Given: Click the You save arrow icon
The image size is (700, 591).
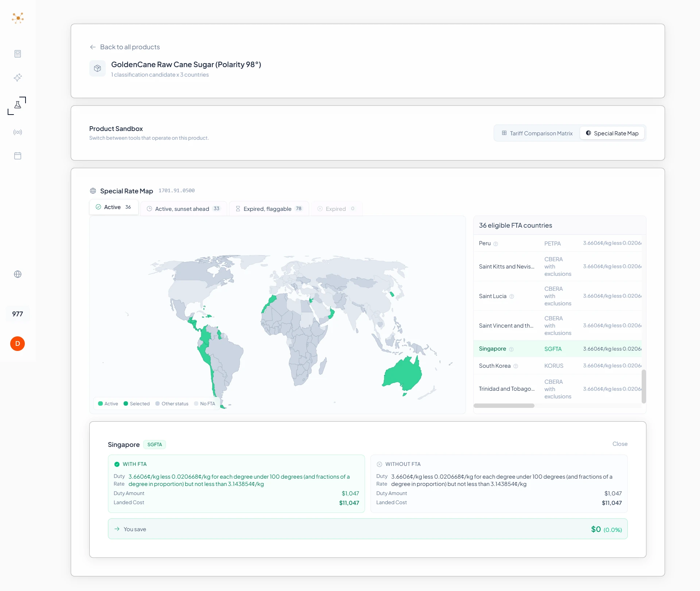Looking at the screenshot, I should tap(117, 529).
